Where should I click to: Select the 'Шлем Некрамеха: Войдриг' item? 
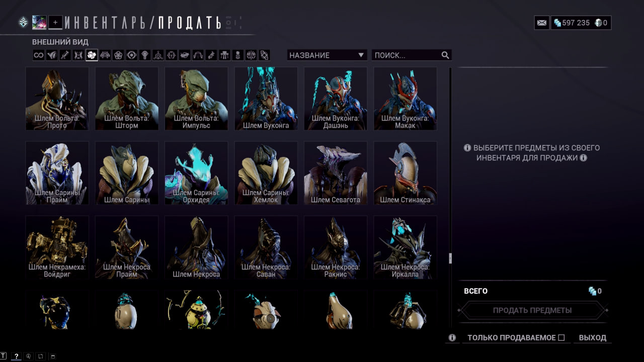[x=57, y=247]
